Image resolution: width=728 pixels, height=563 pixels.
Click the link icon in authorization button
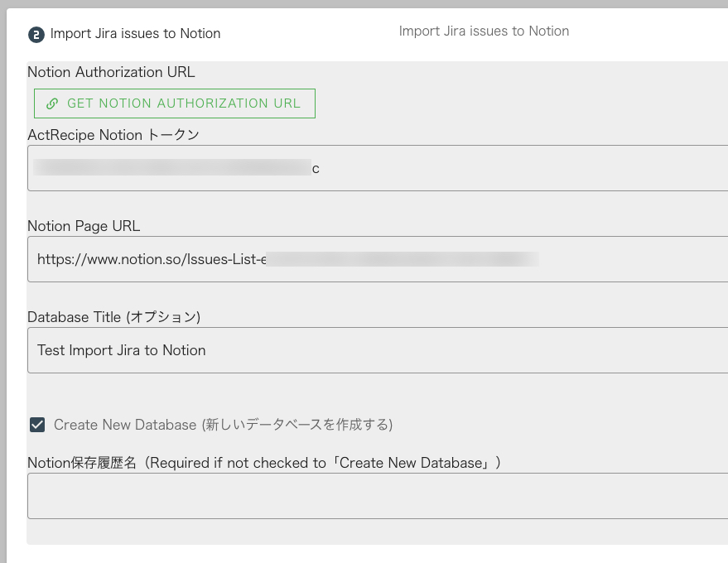52,103
